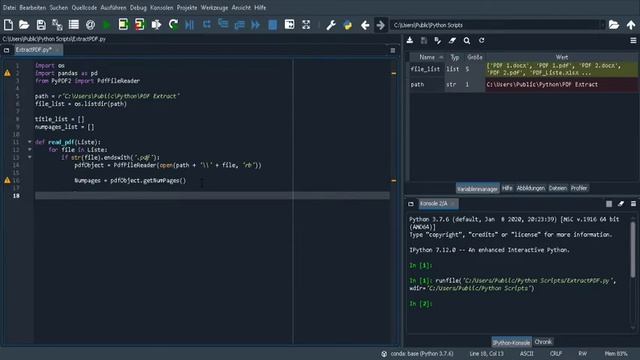Open a file via toolbar folder icon
Viewport: 640px width, 360px height.
pyautogui.click(x=24, y=25)
